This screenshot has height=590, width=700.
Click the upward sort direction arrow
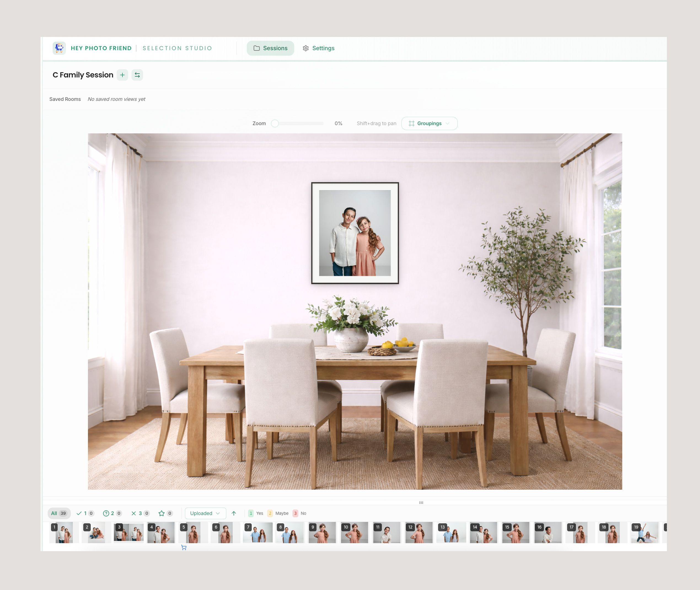[x=234, y=513]
